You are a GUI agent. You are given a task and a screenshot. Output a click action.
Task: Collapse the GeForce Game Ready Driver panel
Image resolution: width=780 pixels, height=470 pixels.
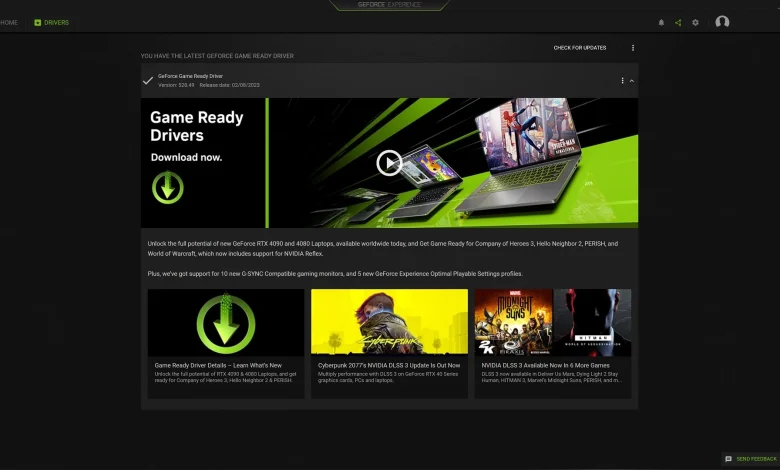click(x=631, y=80)
